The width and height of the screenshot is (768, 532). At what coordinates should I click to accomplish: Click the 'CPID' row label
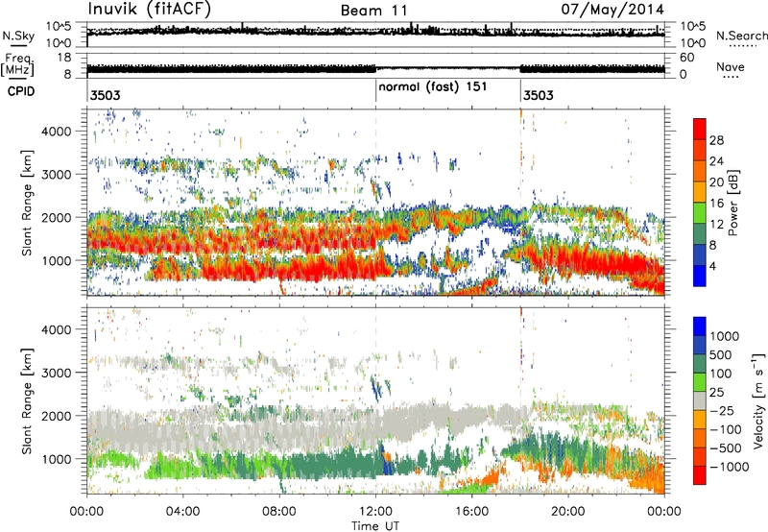[x=21, y=91]
